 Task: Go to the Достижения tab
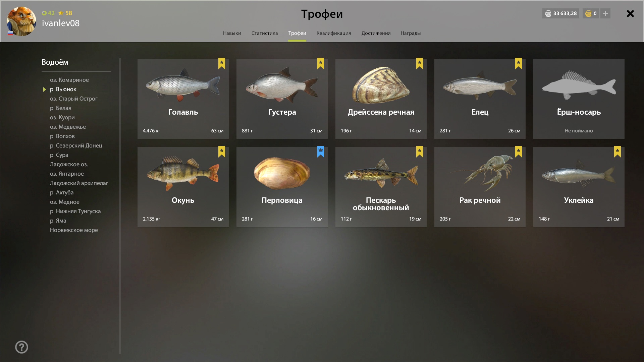(x=376, y=33)
